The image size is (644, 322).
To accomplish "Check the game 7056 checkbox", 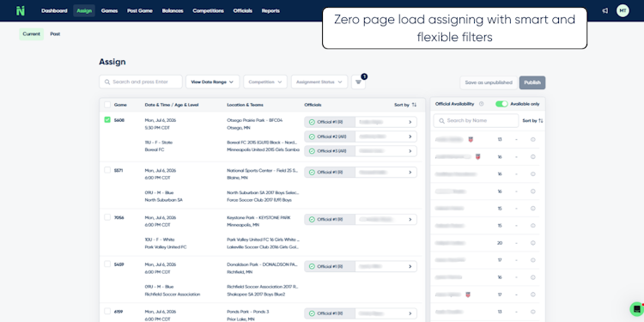I will click(107, 217).
